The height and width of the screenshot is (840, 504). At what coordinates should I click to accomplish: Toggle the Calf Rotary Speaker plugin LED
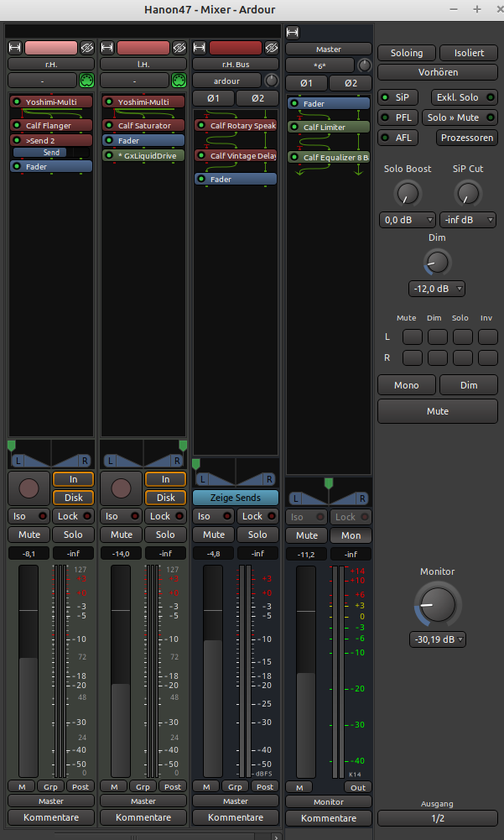pos(201,125)
